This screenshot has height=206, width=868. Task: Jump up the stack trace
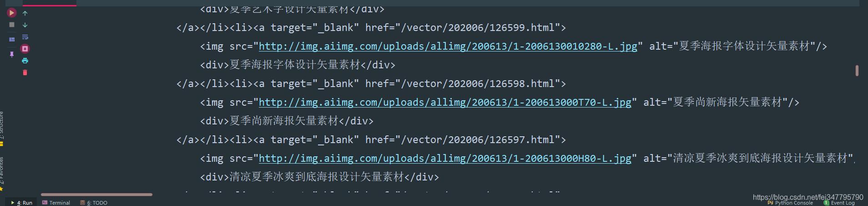[25, 13]
